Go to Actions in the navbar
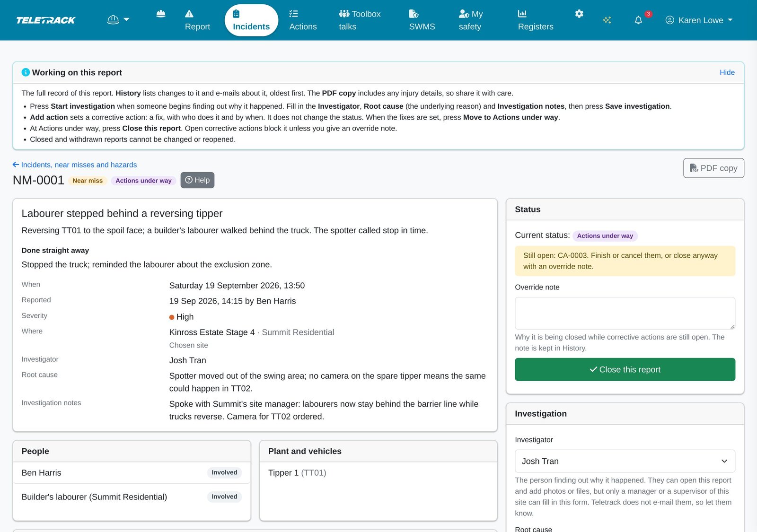This screenshot has height=532, width=757. pyautogui.click(x=303, y=20)
